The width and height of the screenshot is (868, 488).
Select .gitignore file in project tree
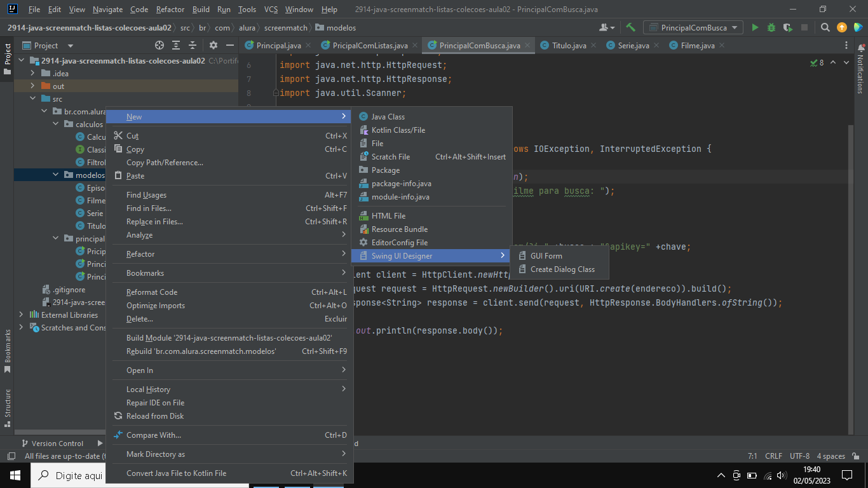click(69, 290)
